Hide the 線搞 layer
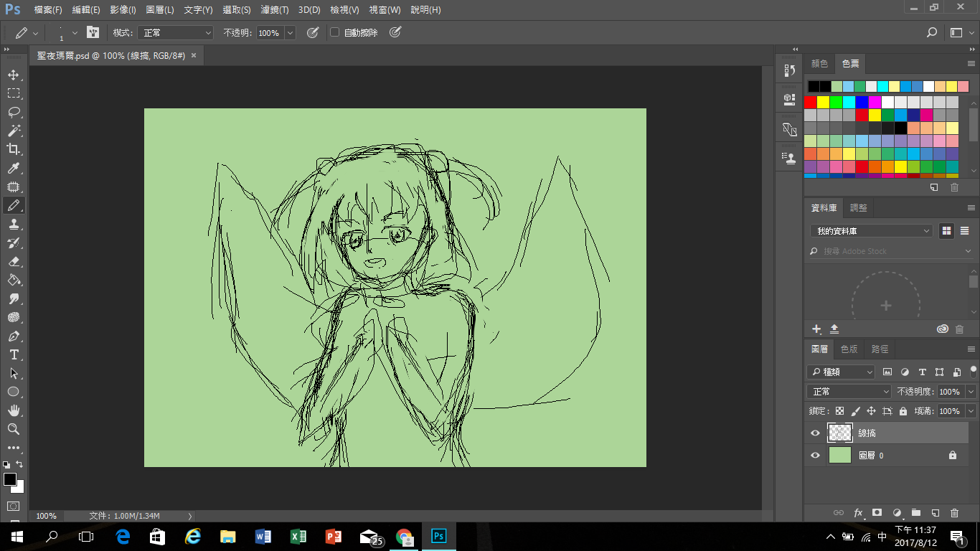This screenshot has height=551, width=980. pos(815,433)
